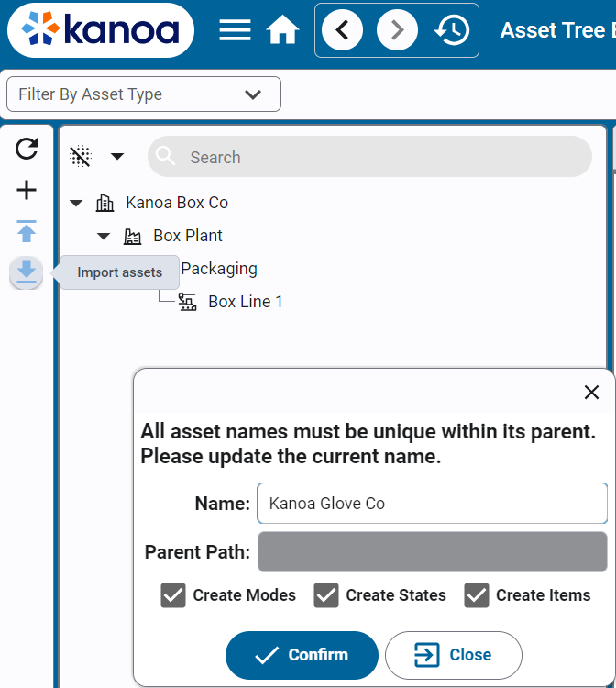616x688 pixels.
Task: Open the Filter By Asset Type dropdown
Action: pyautogui.click(x=144, y=94)
